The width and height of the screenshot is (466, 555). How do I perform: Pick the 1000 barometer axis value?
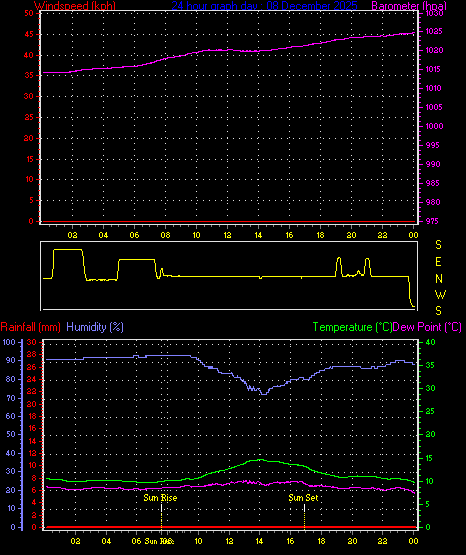pyautogui.click(x=434, y=126)
